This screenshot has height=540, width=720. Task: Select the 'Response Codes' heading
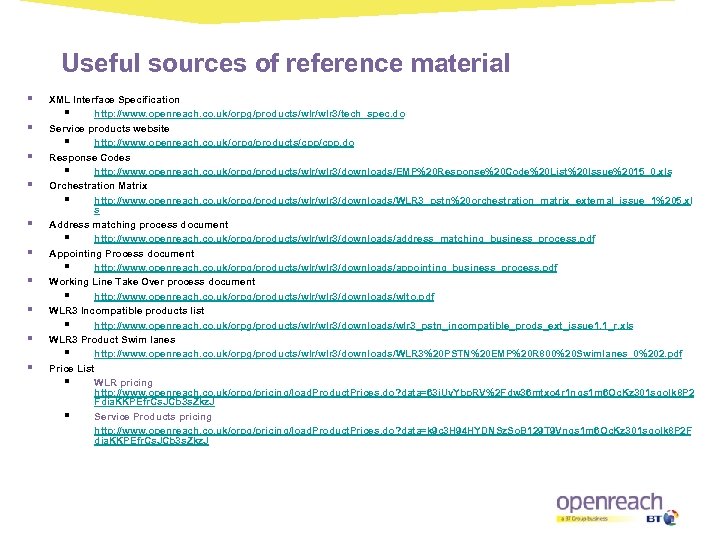[90, 158]
